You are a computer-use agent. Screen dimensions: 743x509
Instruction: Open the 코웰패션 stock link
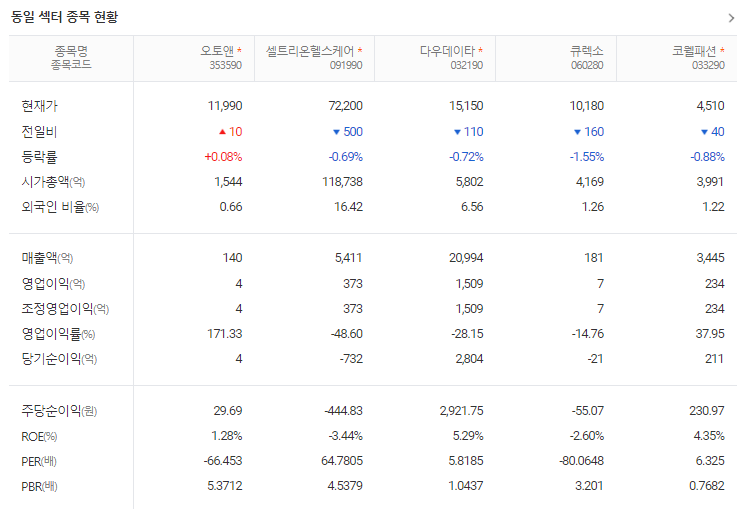tap(695, 51)
